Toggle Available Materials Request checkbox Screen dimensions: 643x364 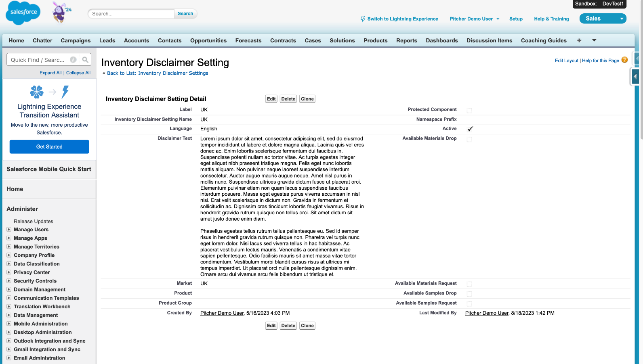469,284
